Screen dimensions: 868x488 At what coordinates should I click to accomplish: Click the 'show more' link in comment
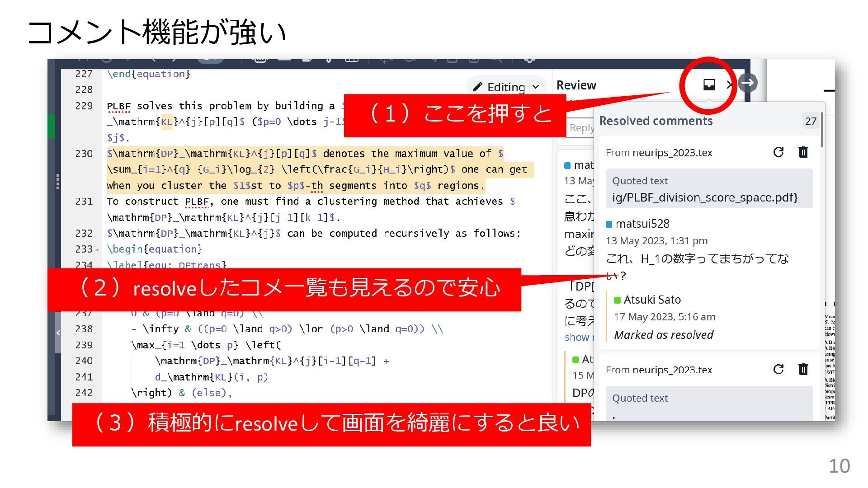(x=579, y=337)
